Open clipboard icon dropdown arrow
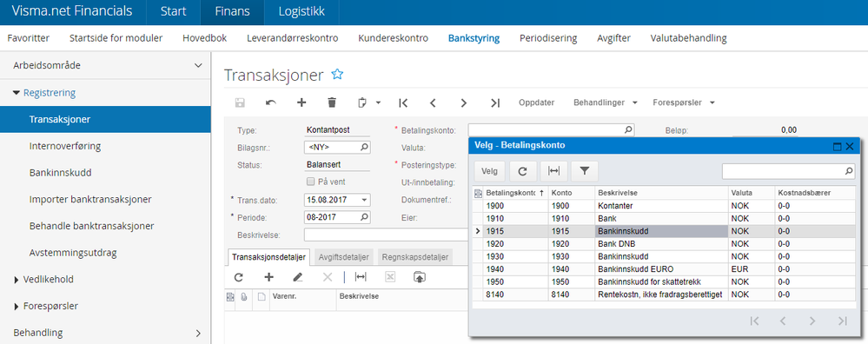 (378, 103)
